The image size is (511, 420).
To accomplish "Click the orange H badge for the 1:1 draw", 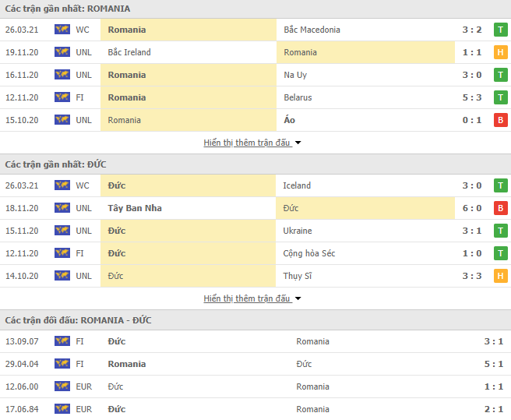I will (501, 52).
